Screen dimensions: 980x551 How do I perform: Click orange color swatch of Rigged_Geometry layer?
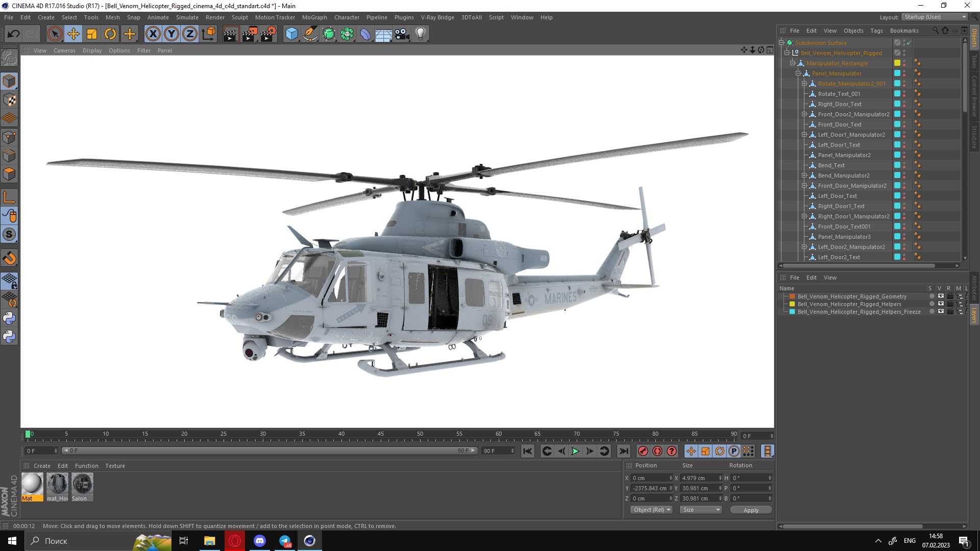[x=792, y=296]
